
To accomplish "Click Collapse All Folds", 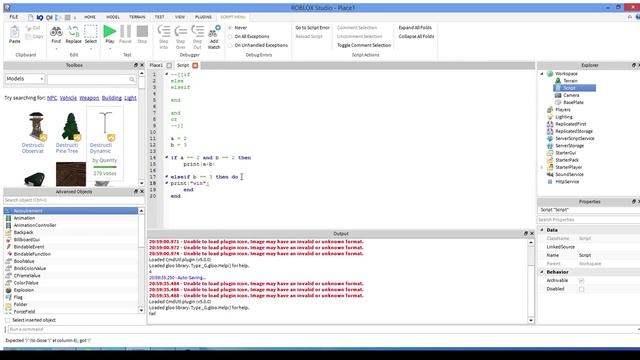I will tap(416, 37).
